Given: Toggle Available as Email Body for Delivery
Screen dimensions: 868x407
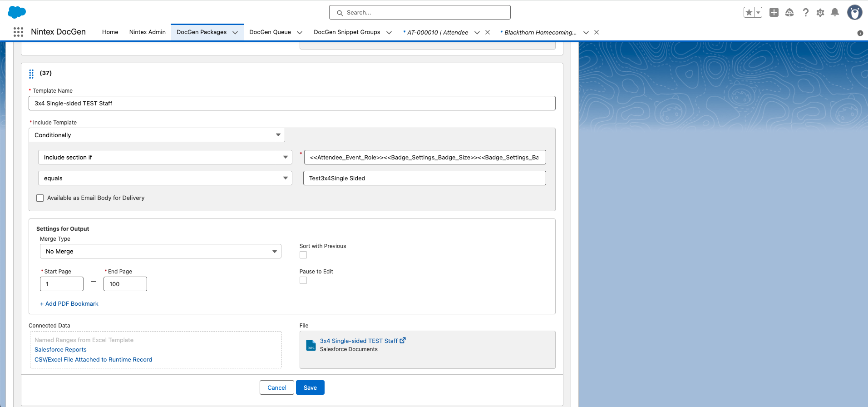Looking at the screenshot, I should pyautogui.click(x=40, y=198).
